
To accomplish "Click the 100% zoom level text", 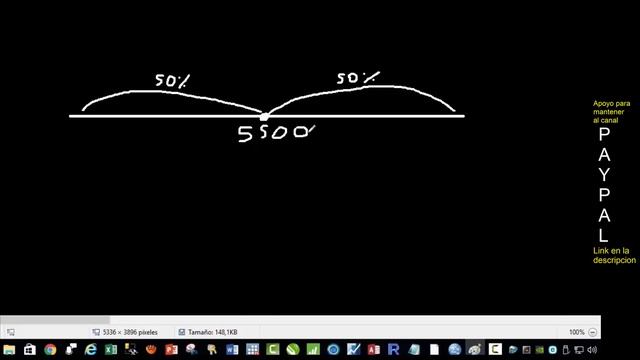I will click(x=577, y=332).
